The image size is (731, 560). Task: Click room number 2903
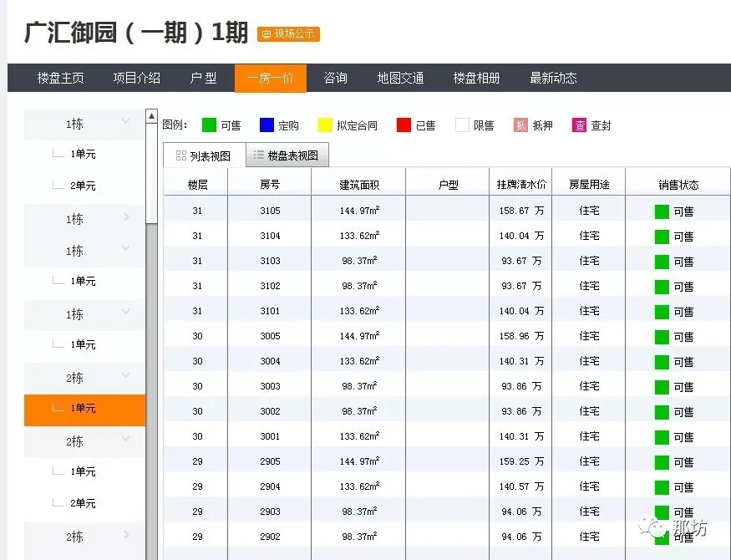[270, 512]
